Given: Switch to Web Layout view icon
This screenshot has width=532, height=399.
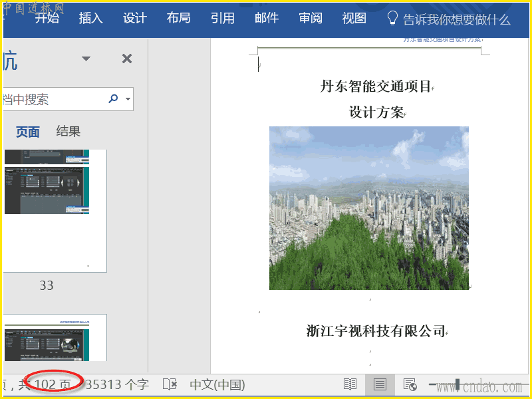Looking at the screenshot, I should [410, 385].
